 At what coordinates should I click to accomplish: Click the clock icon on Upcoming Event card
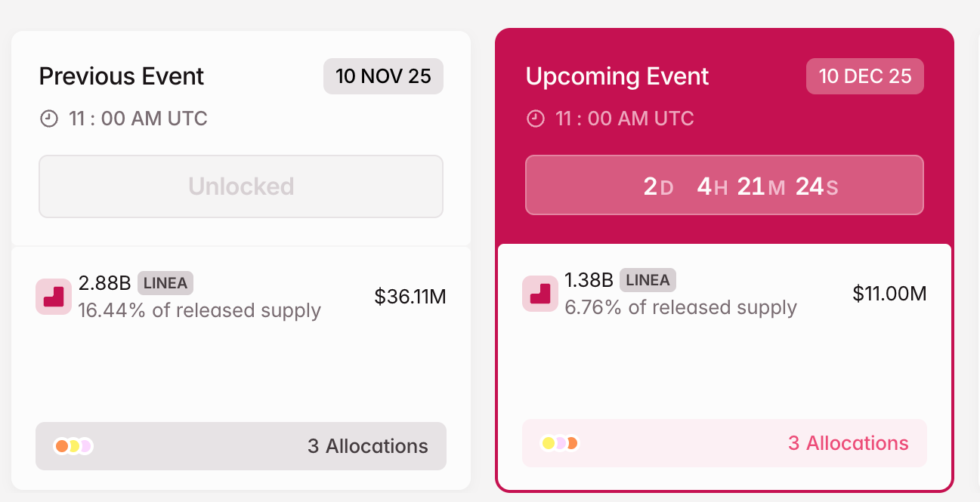[x=536, y=118]
